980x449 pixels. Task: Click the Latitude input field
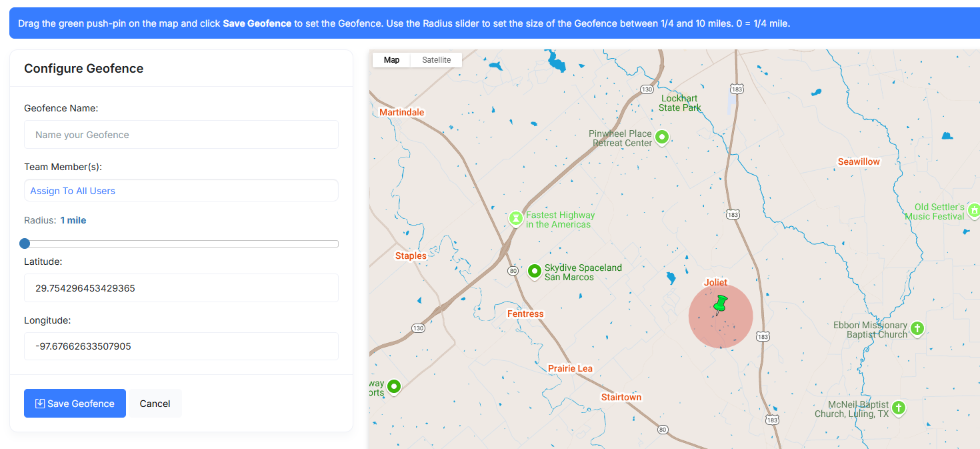(x=181, y=288)
